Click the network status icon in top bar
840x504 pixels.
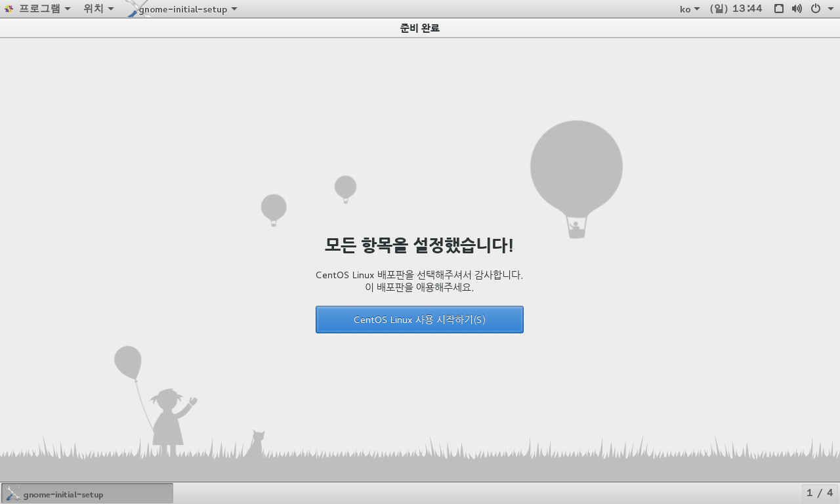[x=778, y=9]
